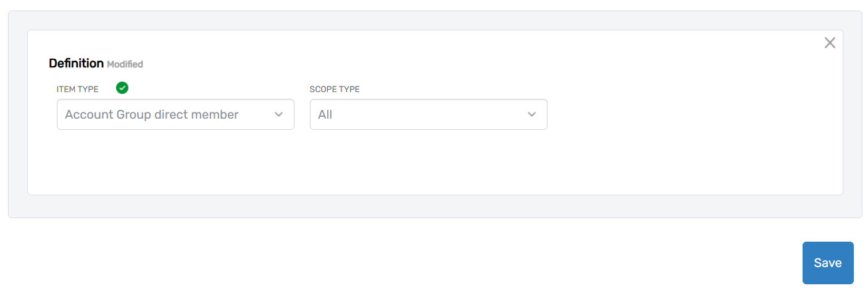Focus the Scope Type field's left edge
This screenshot has height=288, width=868.
pos(313,114)
